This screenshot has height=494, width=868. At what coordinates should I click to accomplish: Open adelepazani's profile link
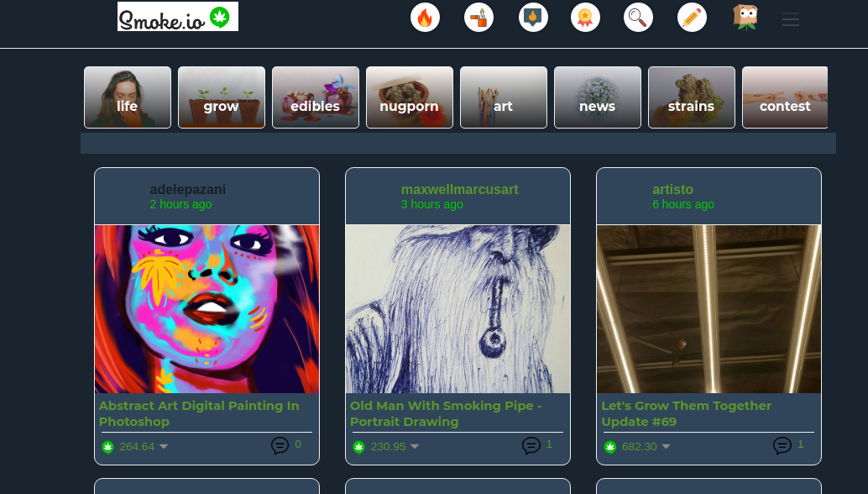pos(188,189)
